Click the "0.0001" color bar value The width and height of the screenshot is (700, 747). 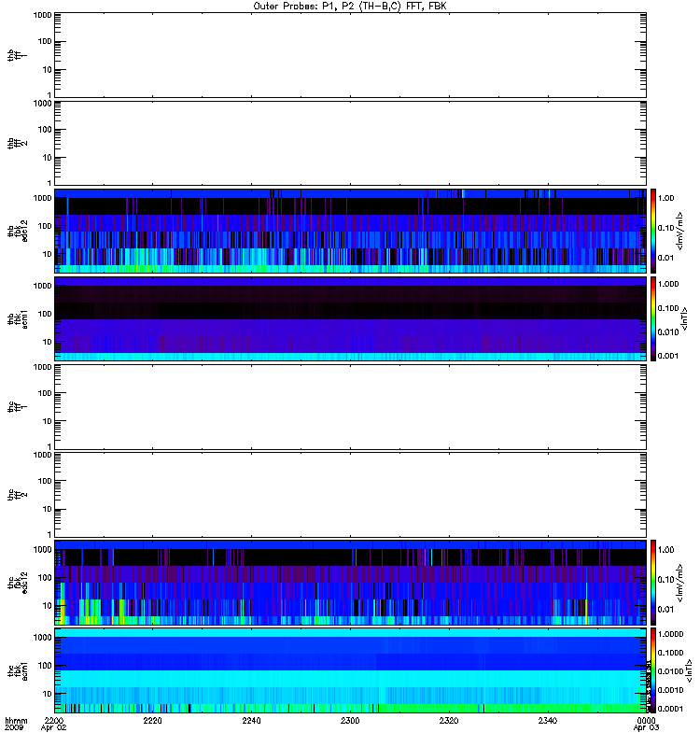click(670, 709)
